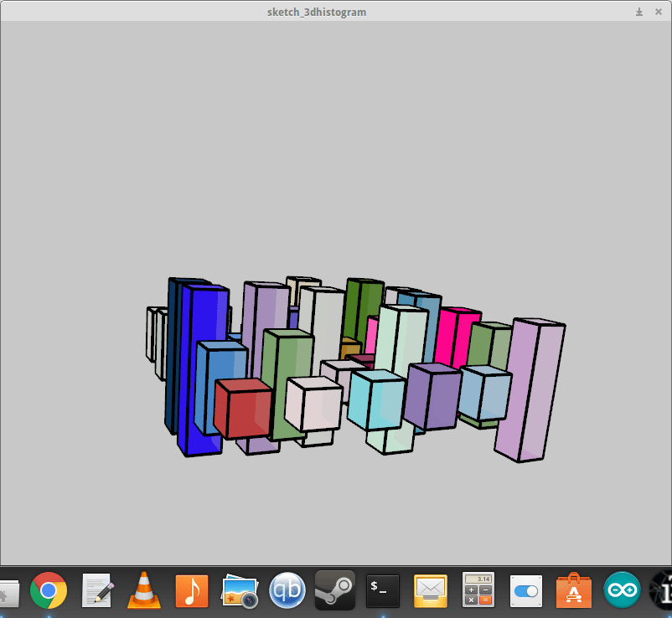
Task: Launch the photo viewer app
Action: pyautogui.click(x=239, y=590)
